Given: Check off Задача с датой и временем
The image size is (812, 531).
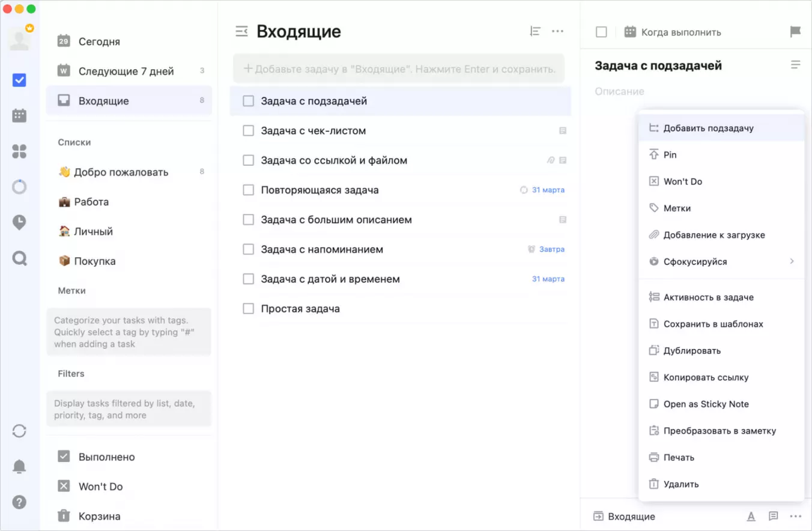Looking at the screenshot, I should coord(248,279).
